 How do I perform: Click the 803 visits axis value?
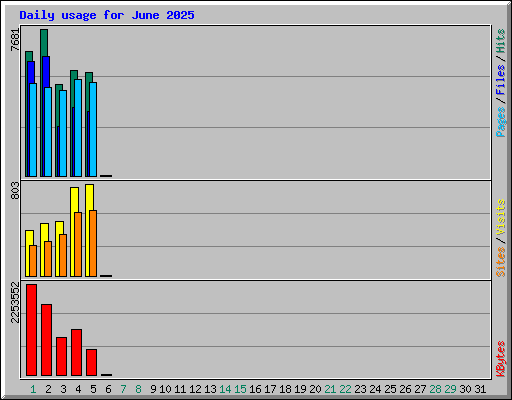click(x=15, y=190)
